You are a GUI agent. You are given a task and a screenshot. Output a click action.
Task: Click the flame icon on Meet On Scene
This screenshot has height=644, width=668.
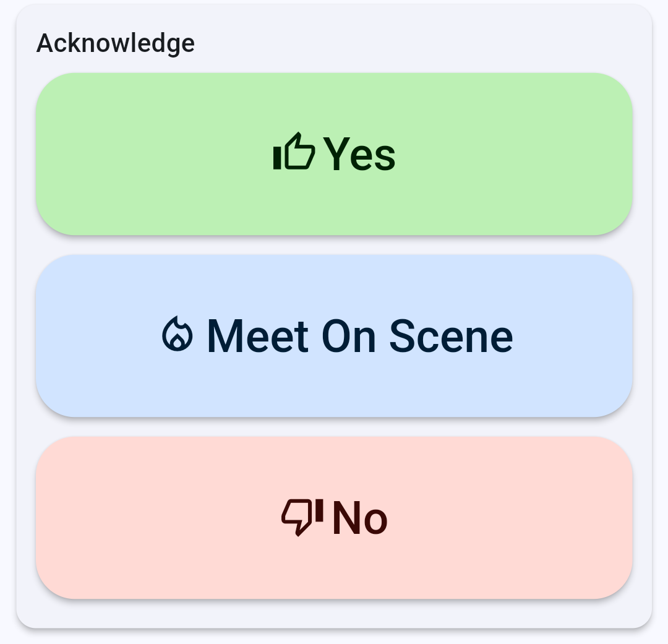point(178,335)
